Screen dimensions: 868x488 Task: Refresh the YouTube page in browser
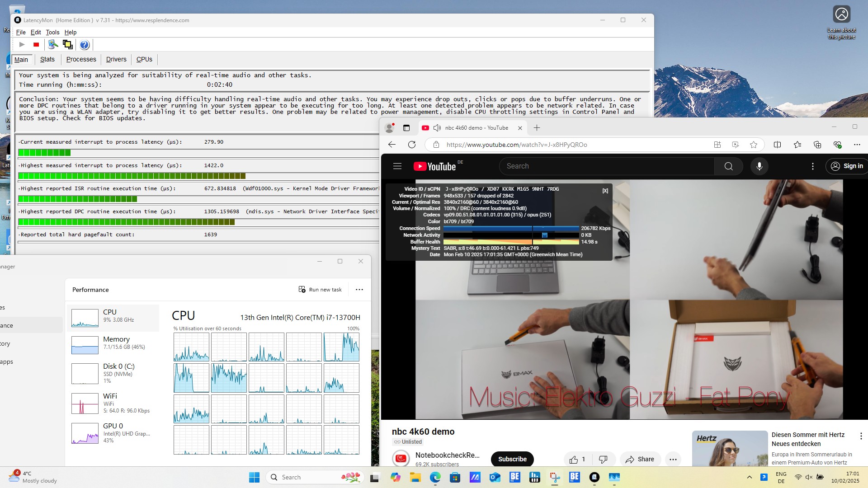[411, 145]
